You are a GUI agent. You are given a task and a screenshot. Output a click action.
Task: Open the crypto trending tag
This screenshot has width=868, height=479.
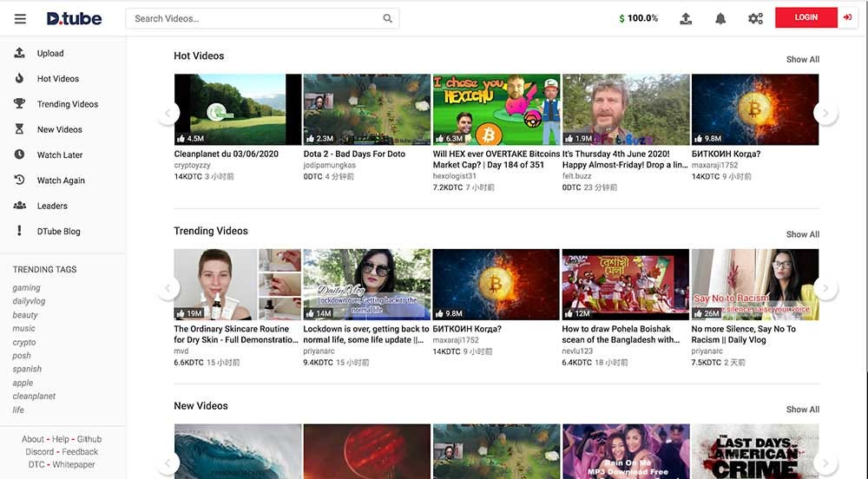click(x=23, y=343)
